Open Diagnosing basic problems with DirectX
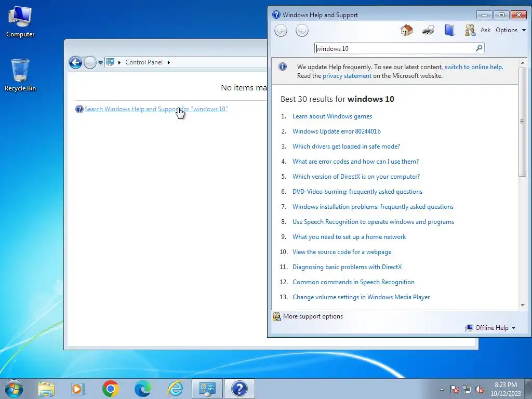This screenshot has width=532, height=399. (x=347, y=267)
